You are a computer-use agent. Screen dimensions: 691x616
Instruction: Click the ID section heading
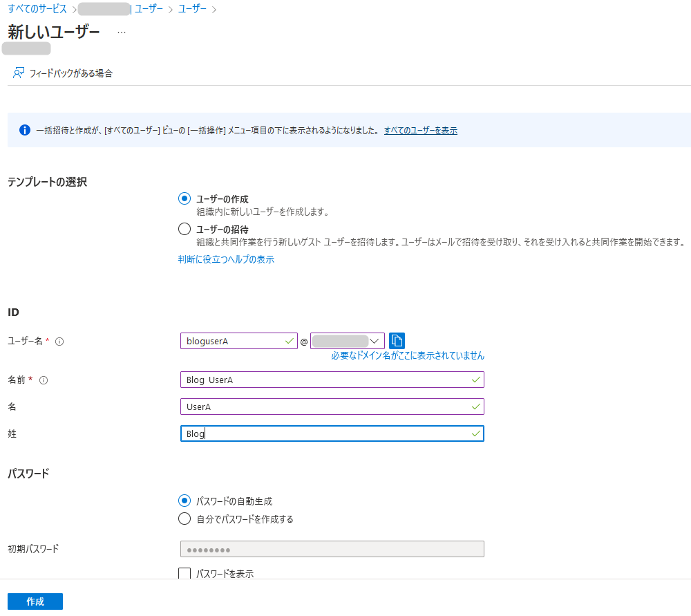(x=13, y=312)
